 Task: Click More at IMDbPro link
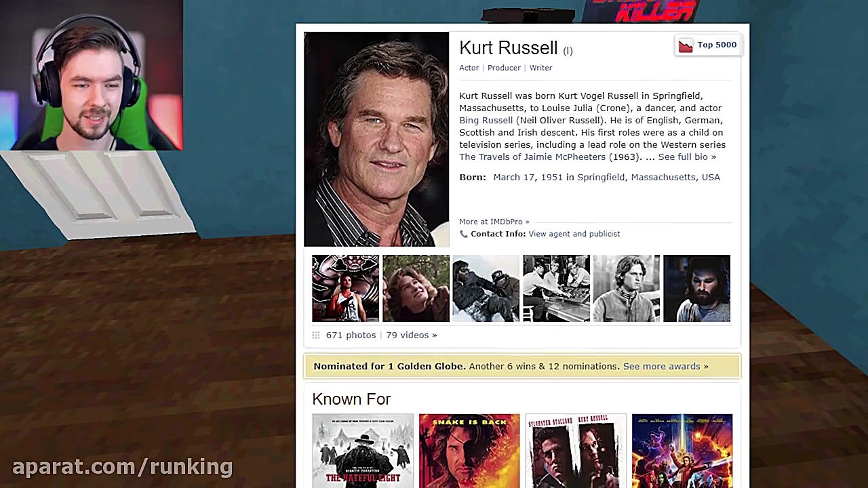(x=494, y=222)
